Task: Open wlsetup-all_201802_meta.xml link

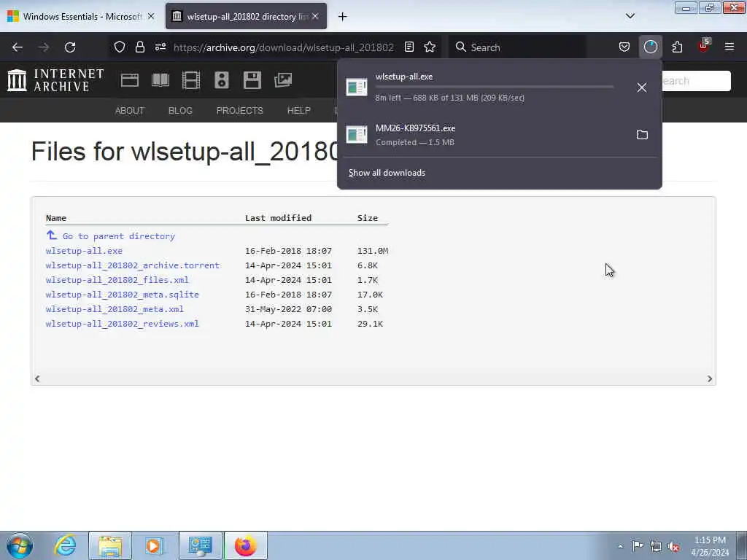Action: pyautogui.click(x=115, y=309)
